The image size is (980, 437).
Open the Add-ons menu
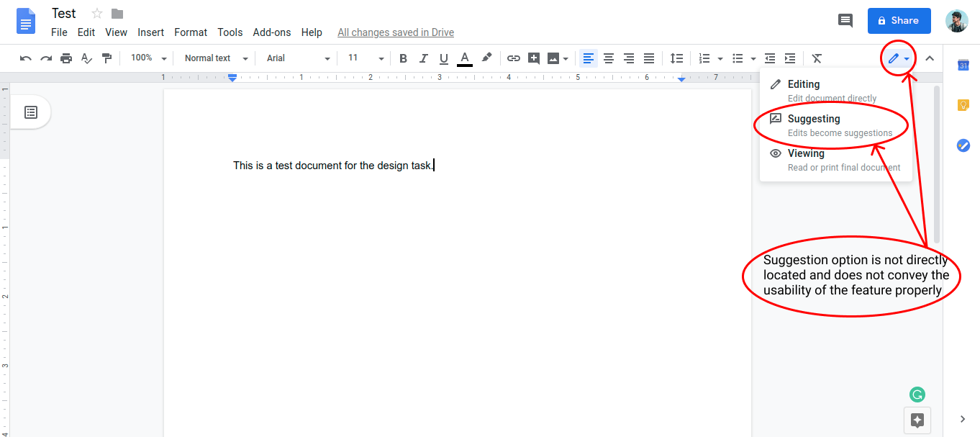click(x=272, y=32)
